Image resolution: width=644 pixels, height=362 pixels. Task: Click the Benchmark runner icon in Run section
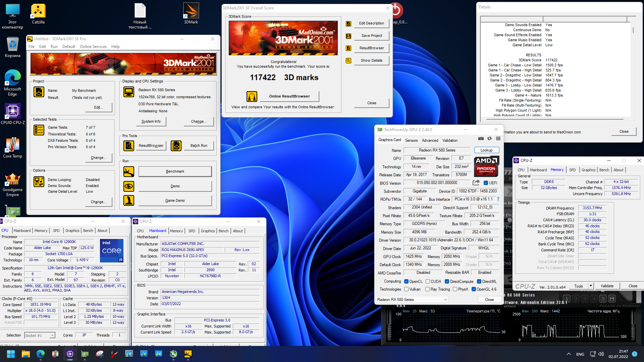pos(129,172)
